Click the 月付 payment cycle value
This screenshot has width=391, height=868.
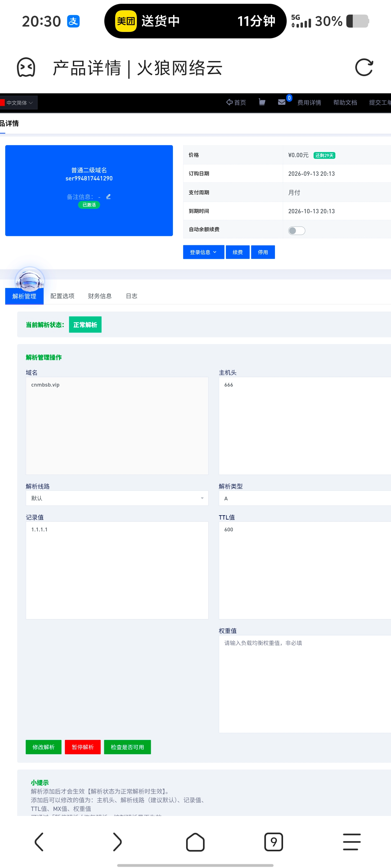294,193
